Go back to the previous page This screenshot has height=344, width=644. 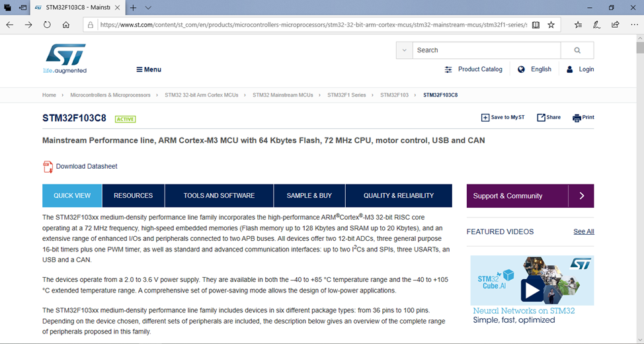click(10, 24)
